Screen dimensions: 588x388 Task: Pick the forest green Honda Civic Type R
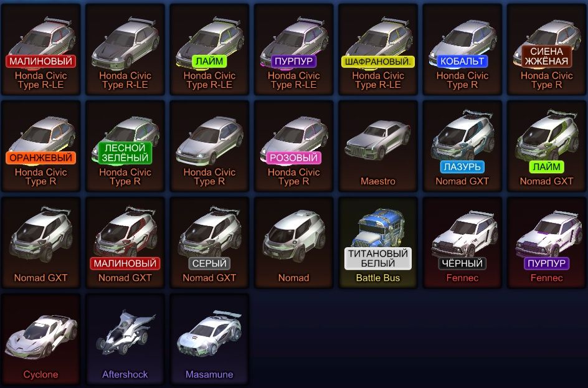(125, 146)
